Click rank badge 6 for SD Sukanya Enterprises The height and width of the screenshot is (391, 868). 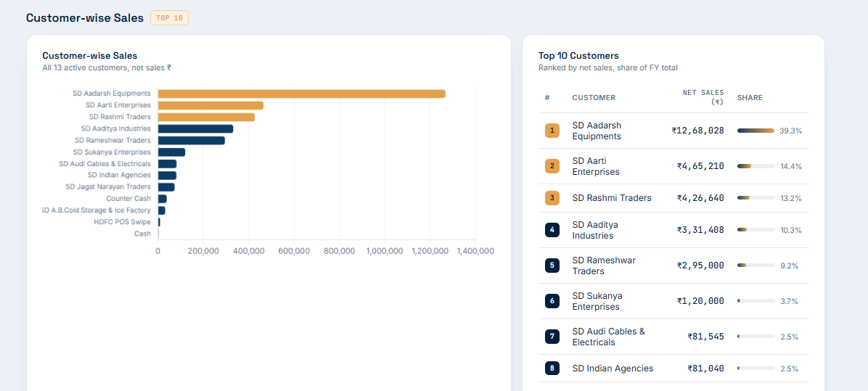[552, 301]
